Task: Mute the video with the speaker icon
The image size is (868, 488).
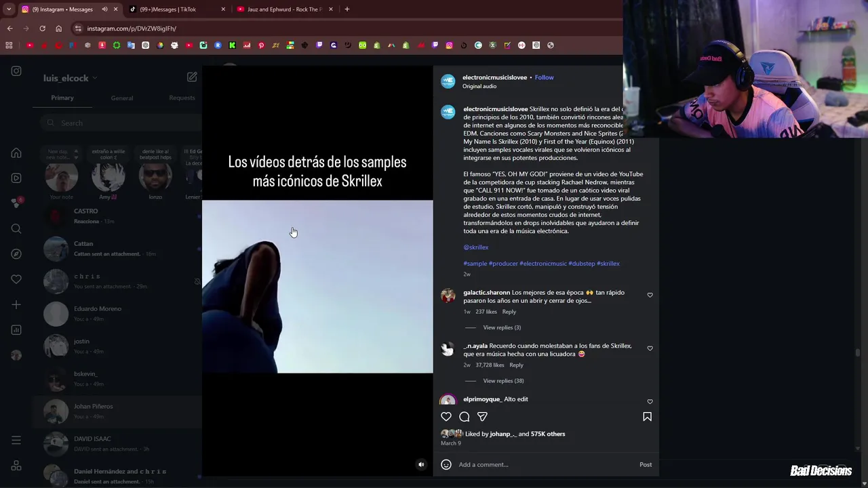Action: click(x=421, y=464)
